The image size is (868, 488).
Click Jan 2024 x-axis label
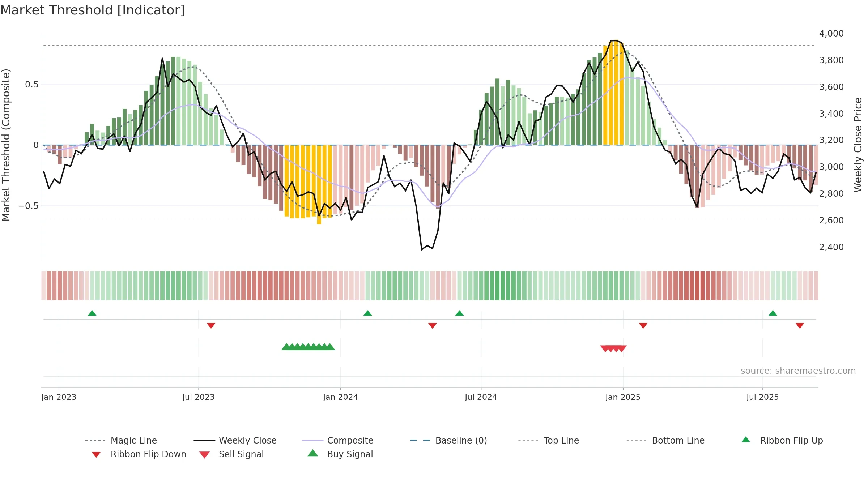tap(341, 397)
